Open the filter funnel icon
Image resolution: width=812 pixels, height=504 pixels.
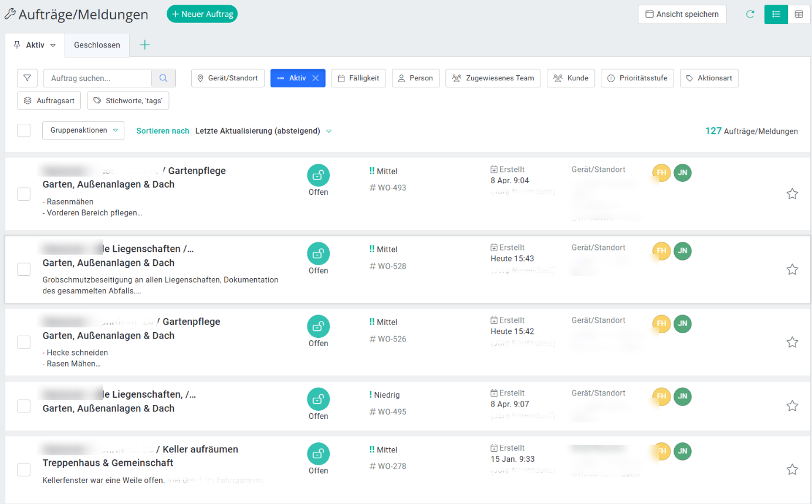(28, 78)
